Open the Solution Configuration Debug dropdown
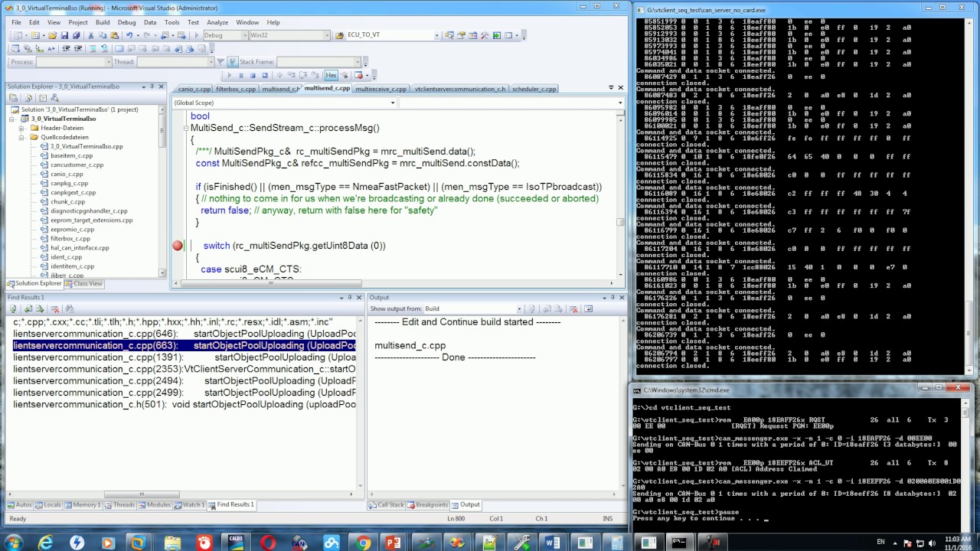Screen dimensions: 980x551 click(x=244, y=35)
